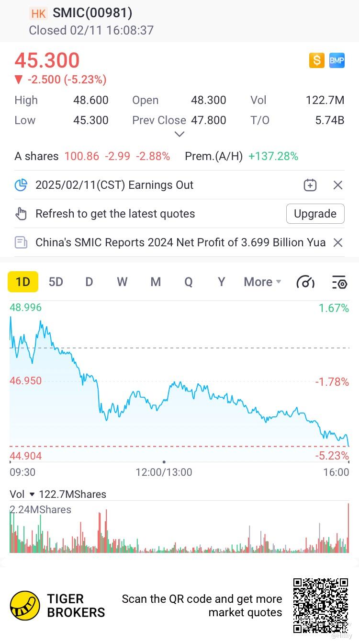Dismiss the Earnings Out notice
The width and height of the screenshot is (359, 644).
(338, 185)
